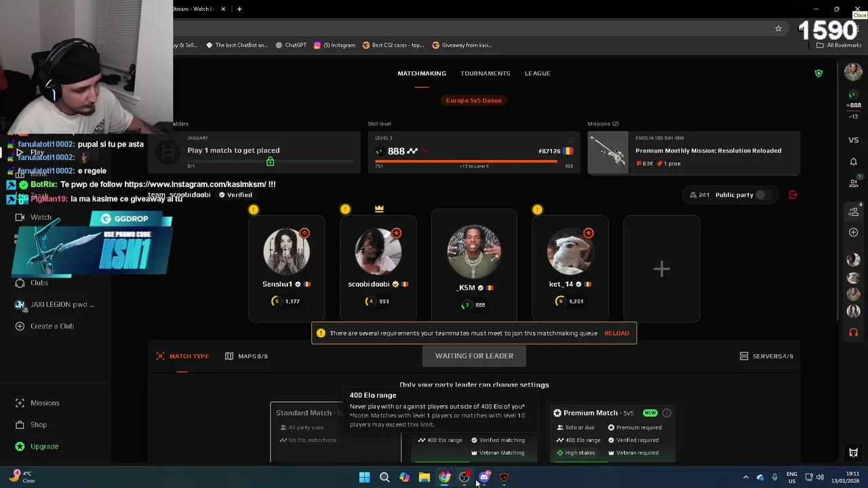Add a player to the empty party slot
Viewport: 868px width, 488px height.
661,268
